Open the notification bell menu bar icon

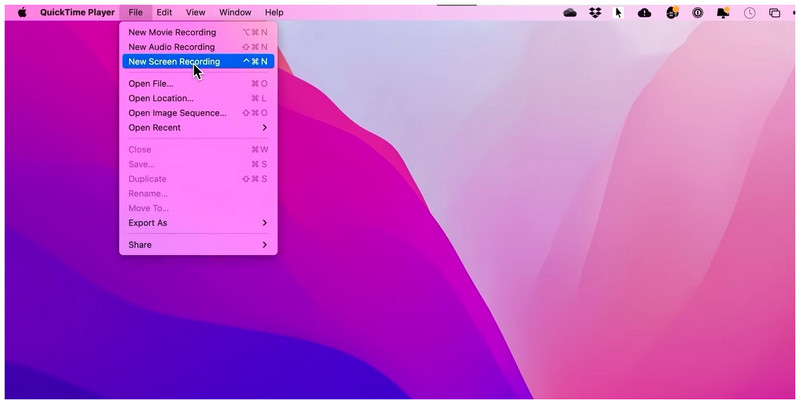coord(723,13)
